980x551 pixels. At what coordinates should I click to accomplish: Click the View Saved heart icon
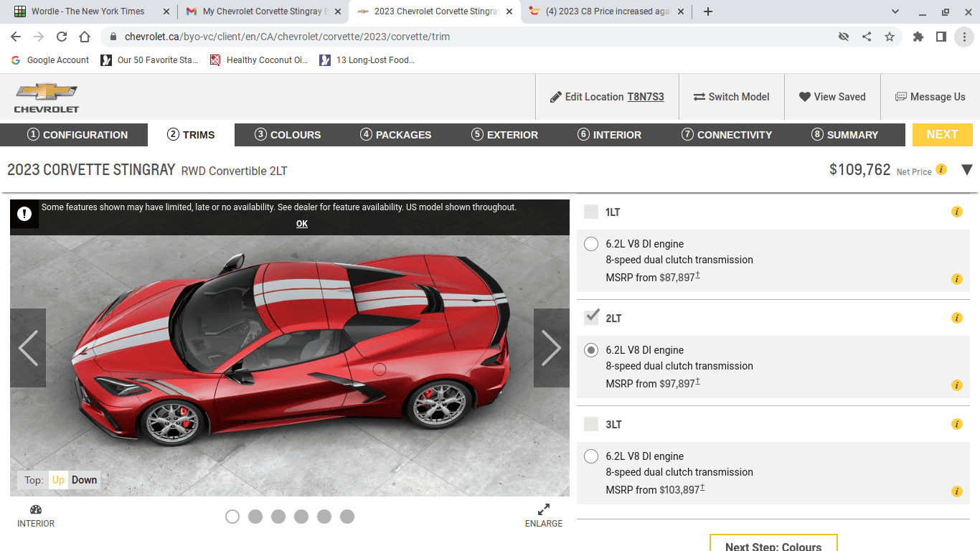pos(805,96)
